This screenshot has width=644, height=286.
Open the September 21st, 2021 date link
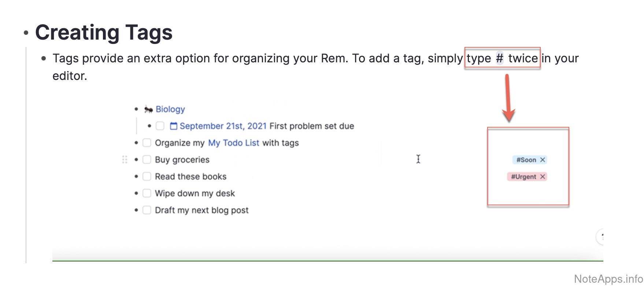click(223, 126)
